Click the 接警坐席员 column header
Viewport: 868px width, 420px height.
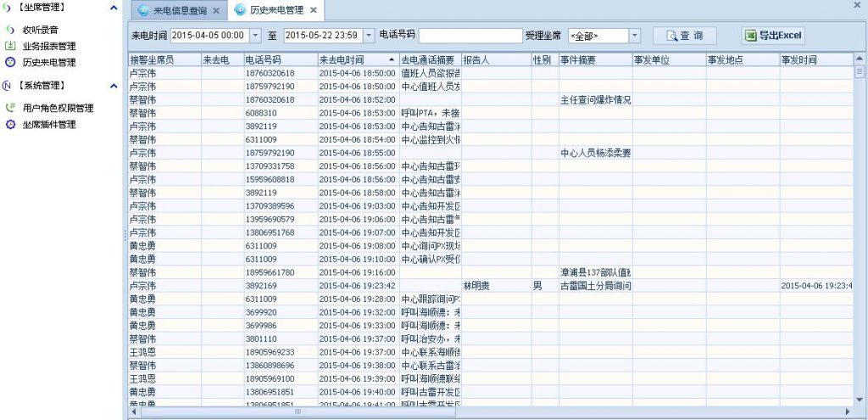(x=163, y=60)
